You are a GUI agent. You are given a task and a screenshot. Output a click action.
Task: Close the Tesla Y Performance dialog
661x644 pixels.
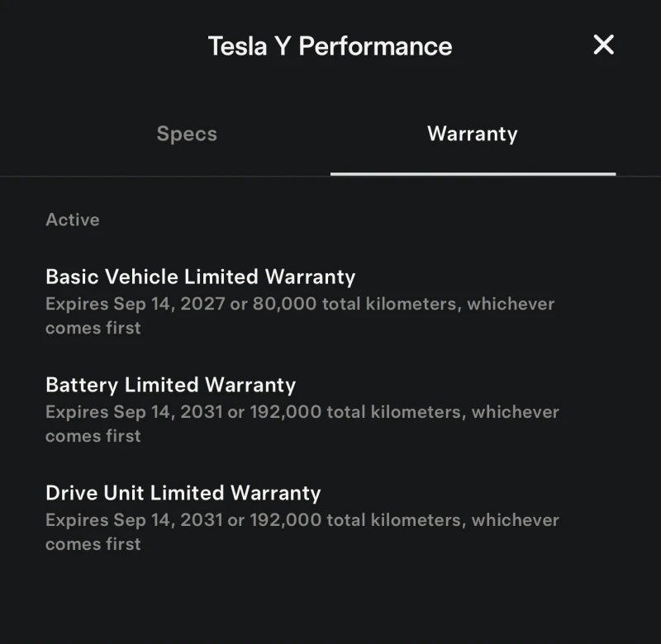pos(603,45)
